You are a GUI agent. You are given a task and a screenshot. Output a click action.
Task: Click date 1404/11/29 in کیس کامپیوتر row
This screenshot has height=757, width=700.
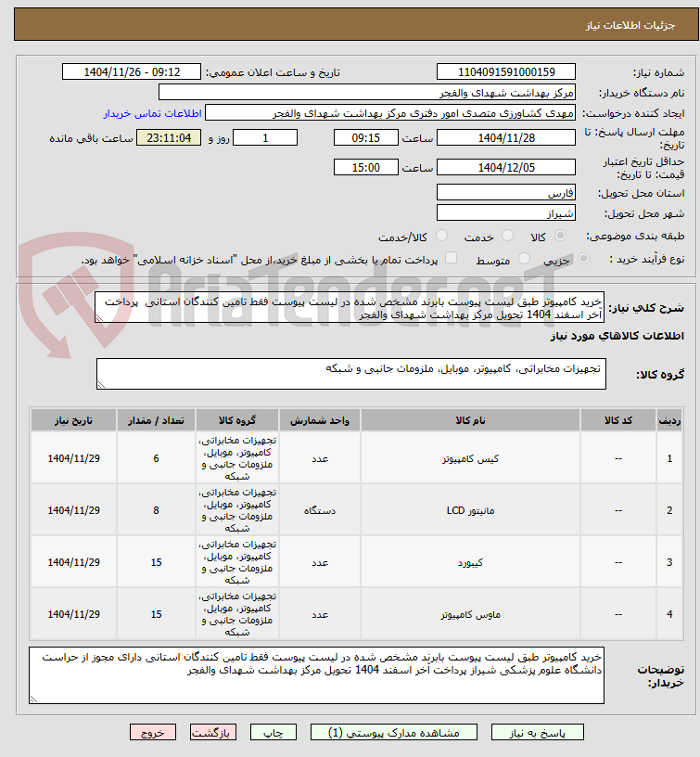[x=73, y=458]
